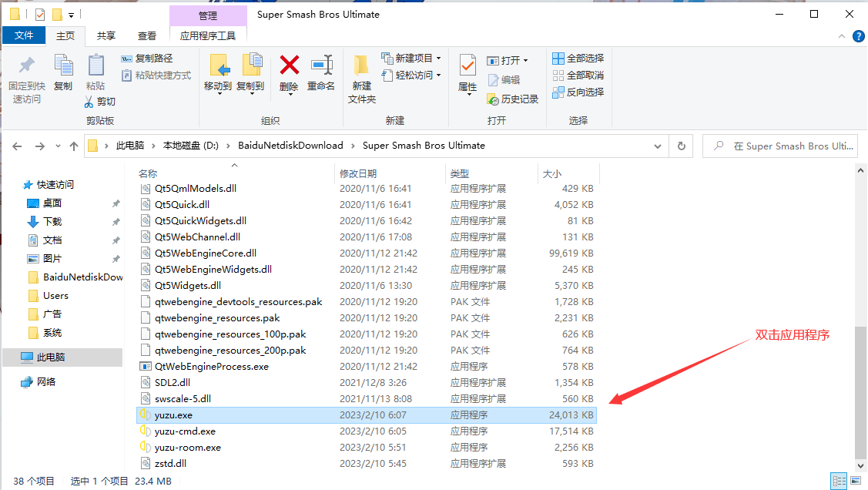This screenshot has height=490, width=868.
Task: Open the recent locations dropdown arrow
Action: pyautogui.click(x=58, y=146)
